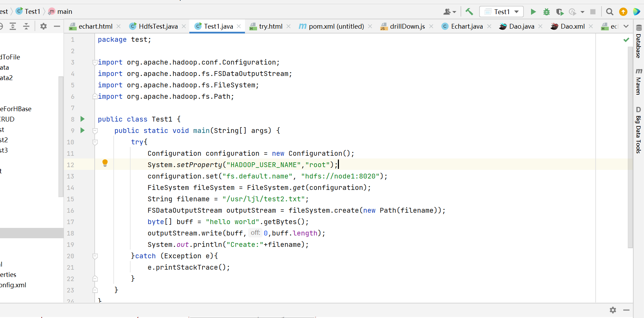Viewport: 644px width, 318px height.
Task: Close the echart.html tab
Action: point(119,26)
